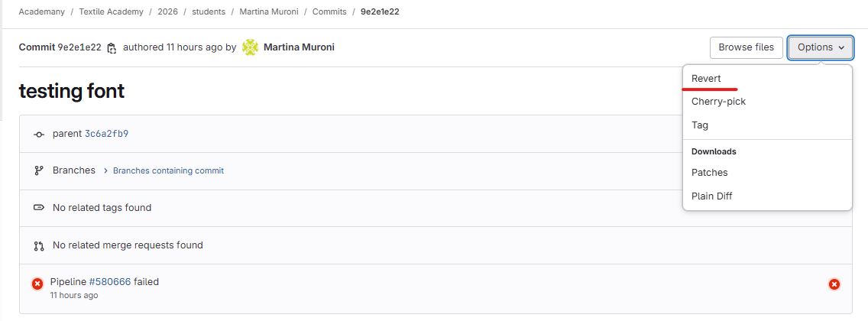Image resolution: width=868 pixels, height=321 pixels.
Task: Click Martina Muroni's avatar image
Action: [x=250, y=47]
